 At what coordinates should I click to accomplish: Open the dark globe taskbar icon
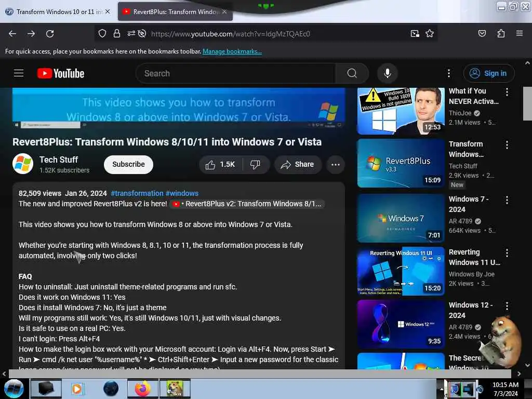pos(111,389)
